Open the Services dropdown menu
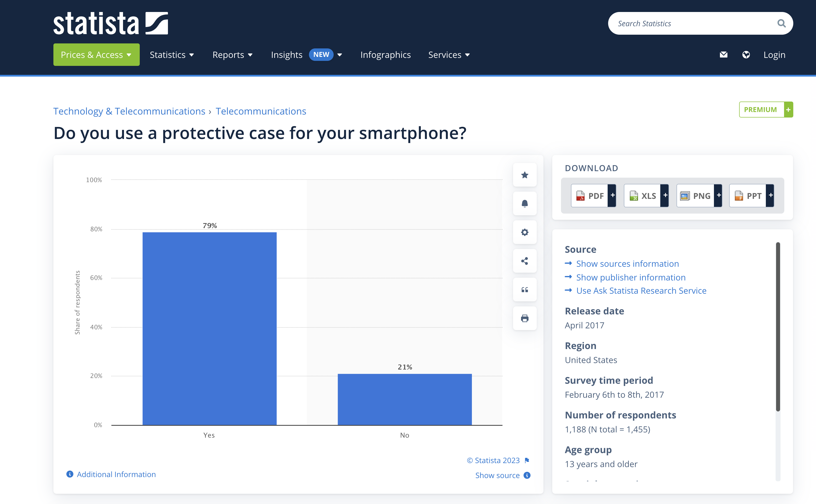 point(449,55)
